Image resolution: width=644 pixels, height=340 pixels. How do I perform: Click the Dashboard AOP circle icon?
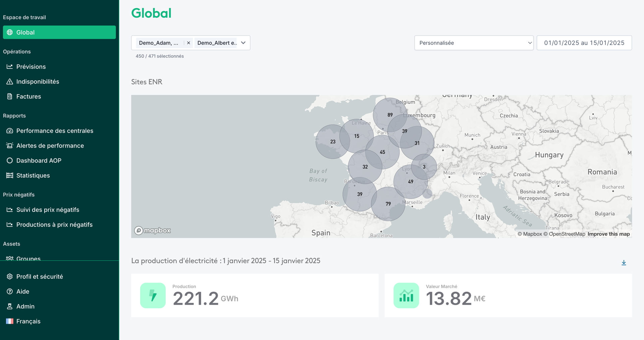click(10, 160)
